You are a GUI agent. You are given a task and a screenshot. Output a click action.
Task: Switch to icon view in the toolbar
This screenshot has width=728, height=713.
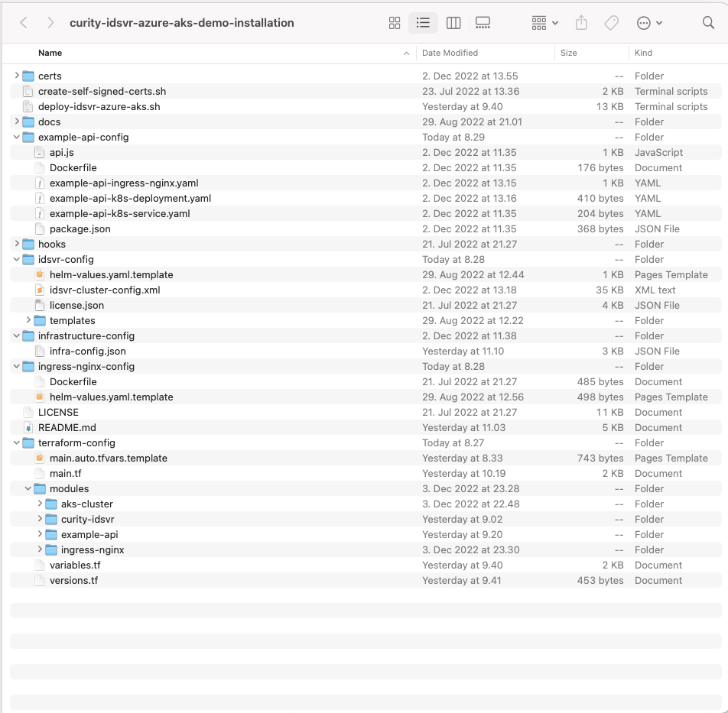tap(394, 23)
